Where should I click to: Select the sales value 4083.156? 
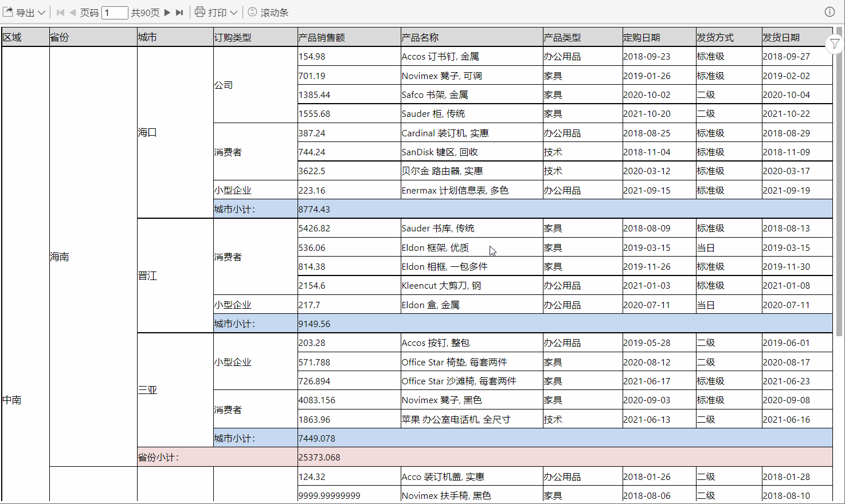pos(349,400)
